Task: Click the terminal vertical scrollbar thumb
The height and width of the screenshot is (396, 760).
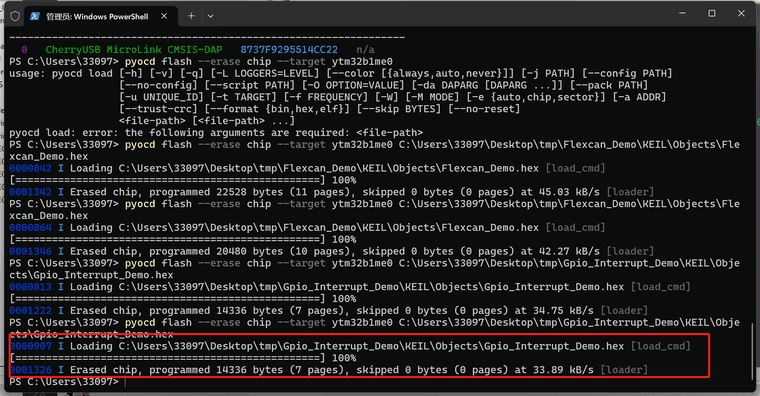Action: coord(752,351)
